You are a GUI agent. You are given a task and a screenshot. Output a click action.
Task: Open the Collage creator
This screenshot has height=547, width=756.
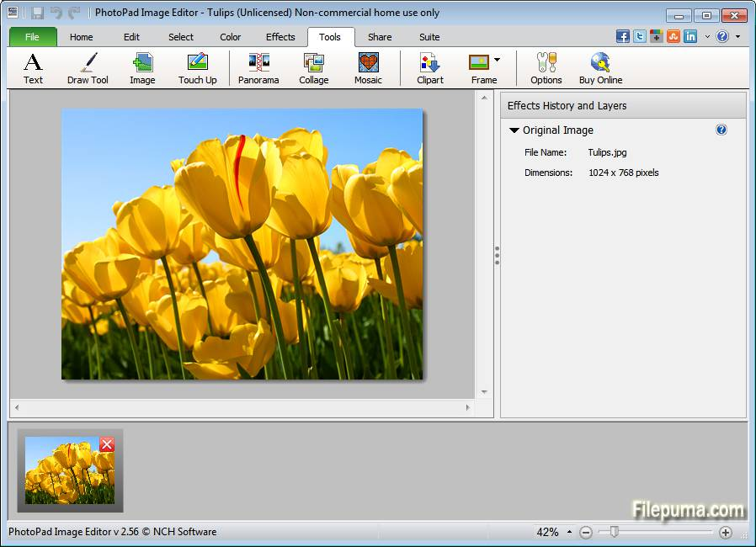point(313,63)
